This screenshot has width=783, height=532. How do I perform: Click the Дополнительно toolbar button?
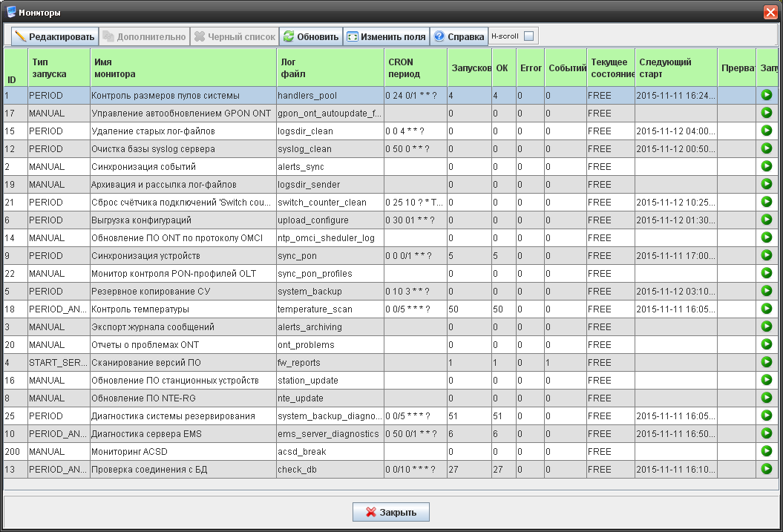click(x=144, y=36)
